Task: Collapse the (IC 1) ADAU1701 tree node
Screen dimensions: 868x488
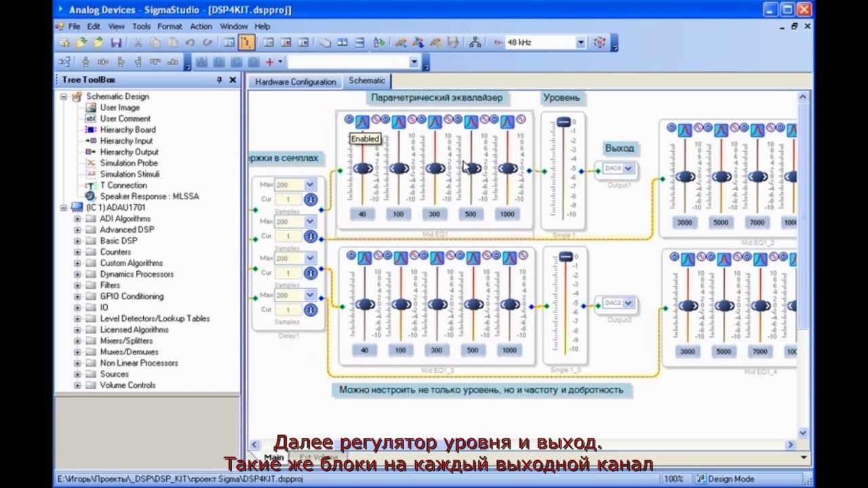Action: click(x=64, y=207)
